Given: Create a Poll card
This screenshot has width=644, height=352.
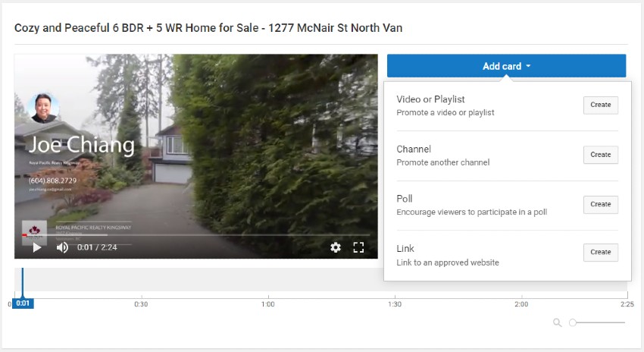Looking at the screenshot, I should [x=601, y=204].
